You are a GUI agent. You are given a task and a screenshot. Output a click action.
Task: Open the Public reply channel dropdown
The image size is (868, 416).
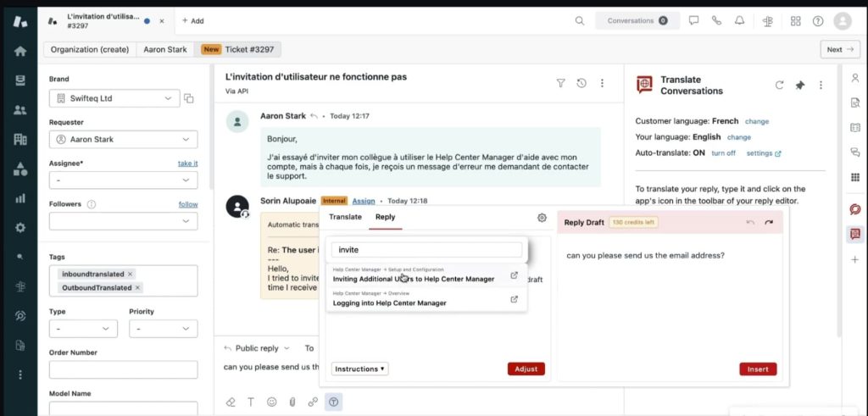click(257, 348)
